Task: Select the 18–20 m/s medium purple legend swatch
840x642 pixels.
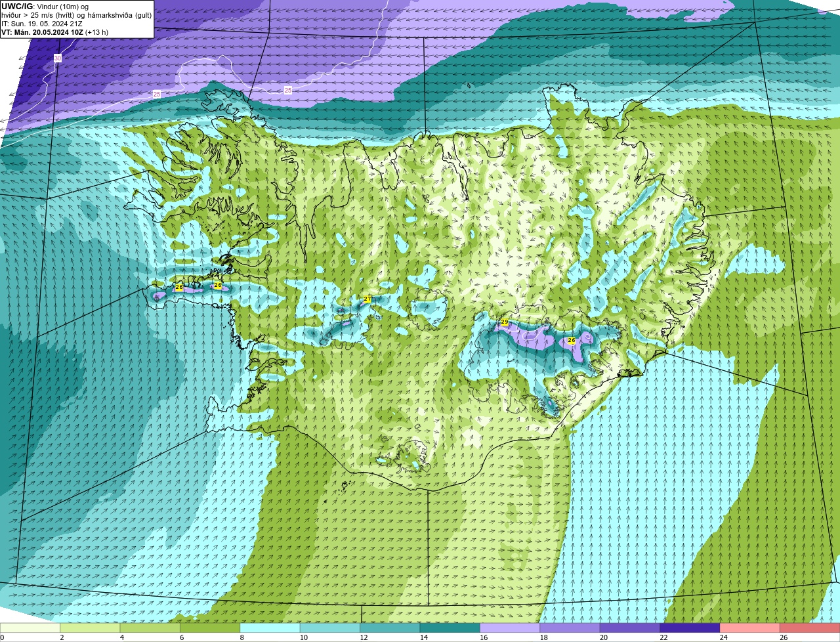Action: click(570, 628)
